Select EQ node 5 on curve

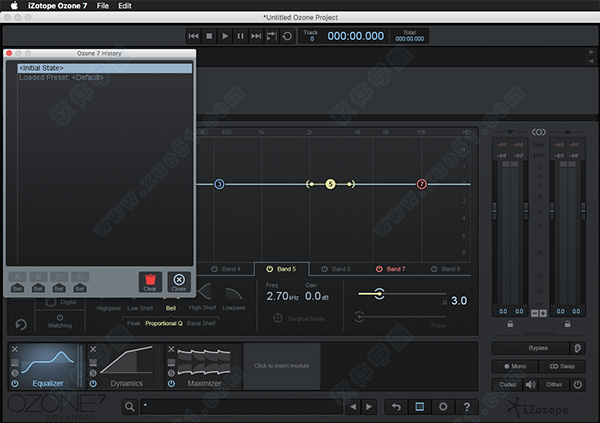click(x=330, y=184)
